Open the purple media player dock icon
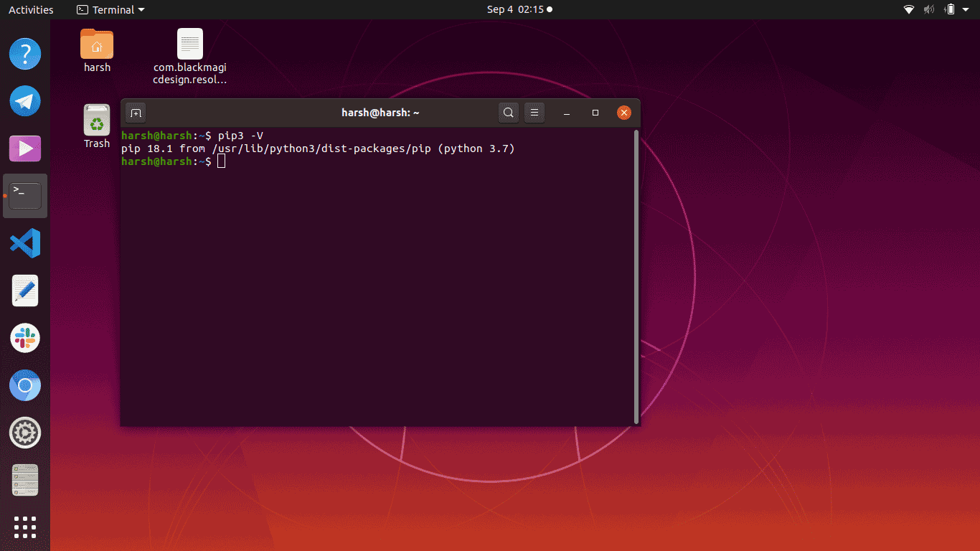Image resolution: width=980 pixels, height=551 pixels. [25, 149]
